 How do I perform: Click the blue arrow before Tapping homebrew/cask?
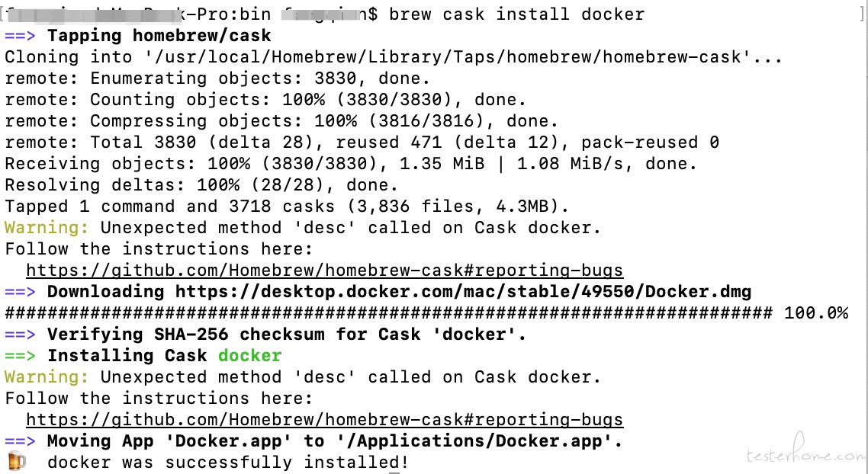click(x=20, y=36)
